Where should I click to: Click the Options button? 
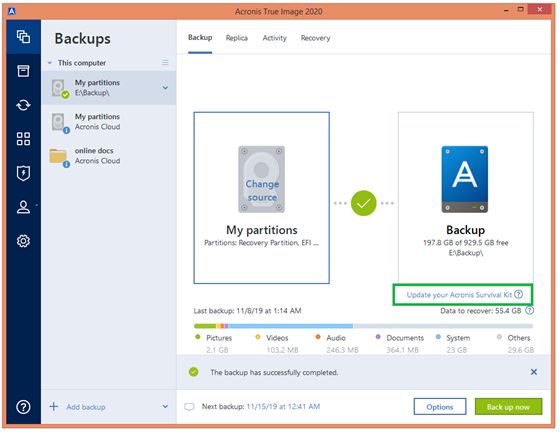point(440,407)
